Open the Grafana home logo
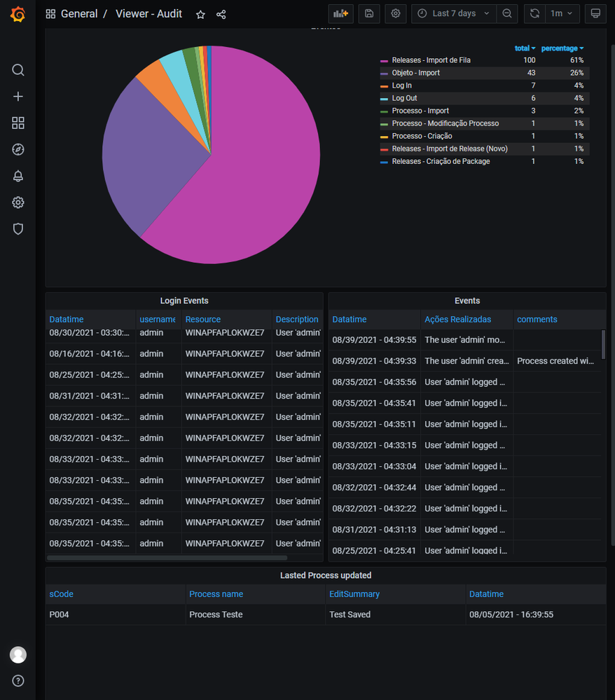Viewport: 615px width, 700px height. pyautogui.click(x=18, y=14)
